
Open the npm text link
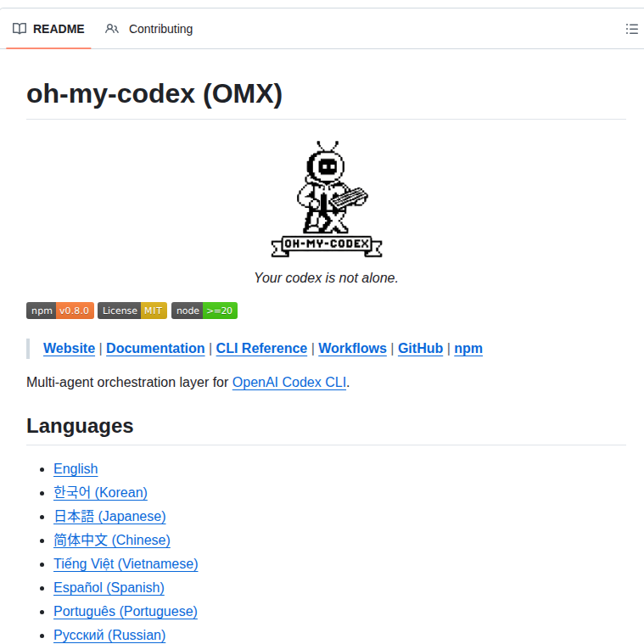click(x=468, y=349)
